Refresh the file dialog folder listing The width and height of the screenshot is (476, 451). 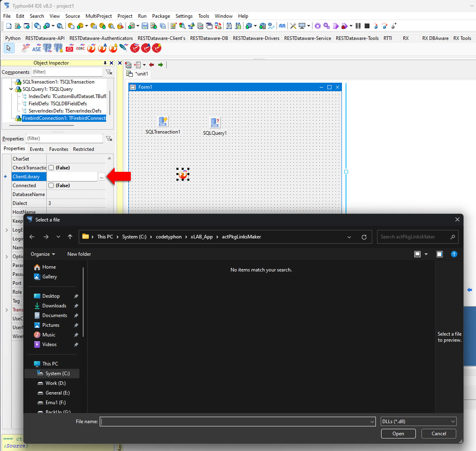pos(364,237)
